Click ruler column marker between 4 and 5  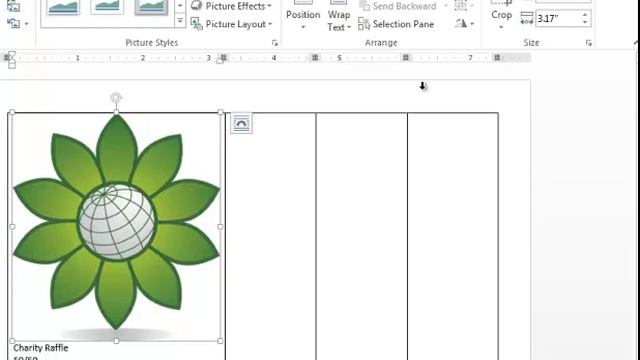click(315, 58)
